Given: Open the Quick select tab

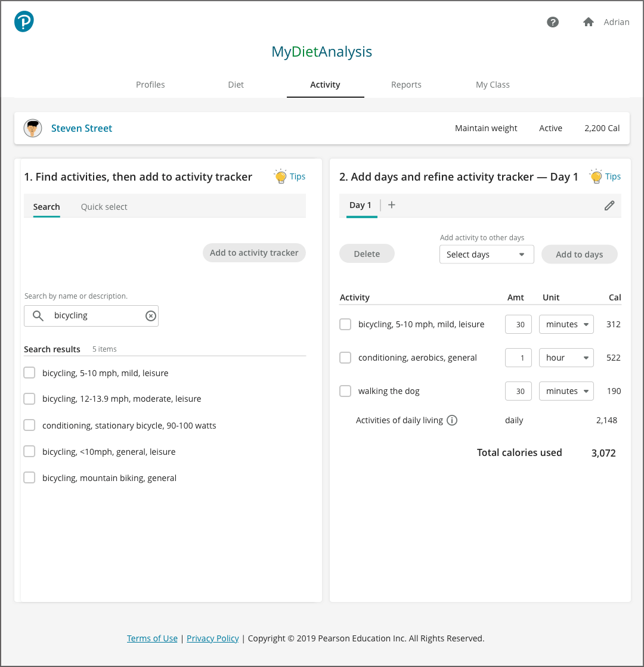Looking at the screenshot, I should point(104,207).
